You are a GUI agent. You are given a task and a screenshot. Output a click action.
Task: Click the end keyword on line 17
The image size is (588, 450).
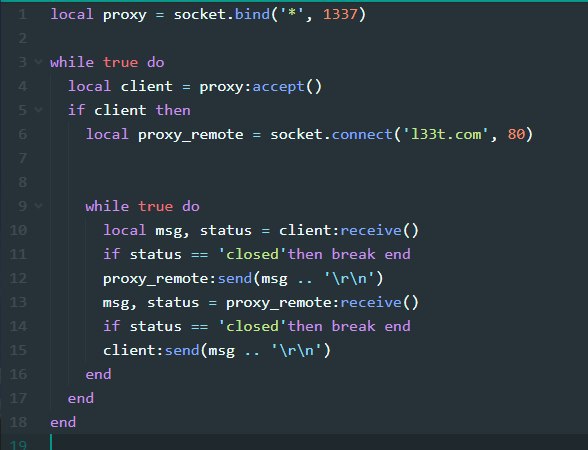[x=81, y=398]
